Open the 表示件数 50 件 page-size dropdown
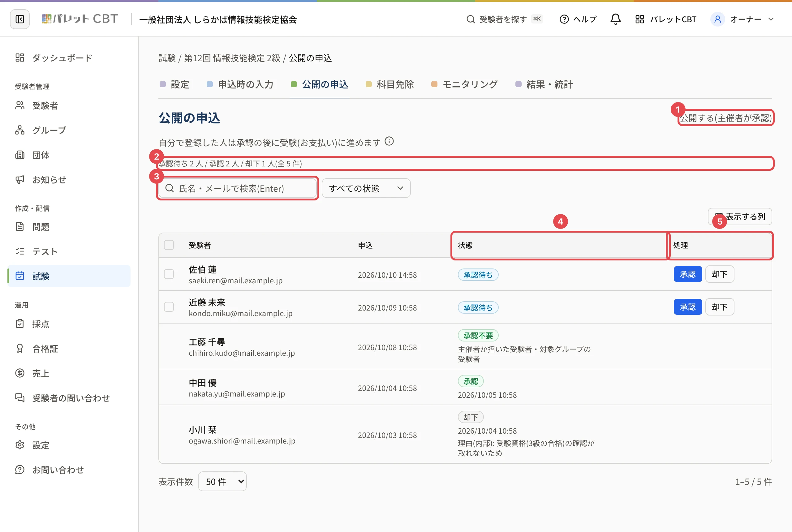Screen dimensions: 792x532 point(222,482)
